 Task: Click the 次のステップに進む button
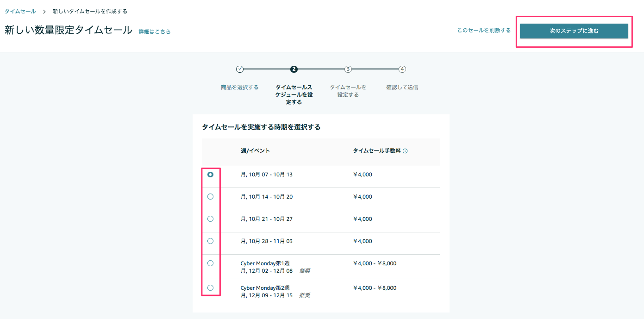pyautogui.click(x=574, y=31)
